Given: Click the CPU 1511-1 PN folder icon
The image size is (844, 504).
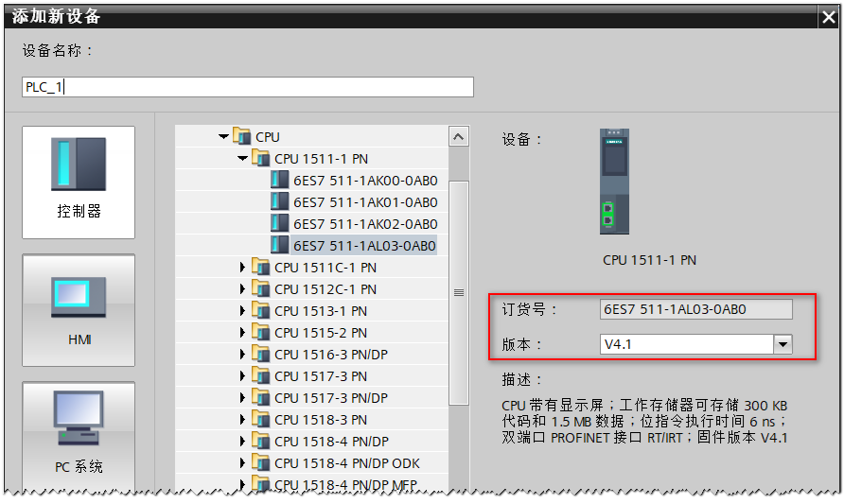Looking at the screenshot, I should [261, 159].
